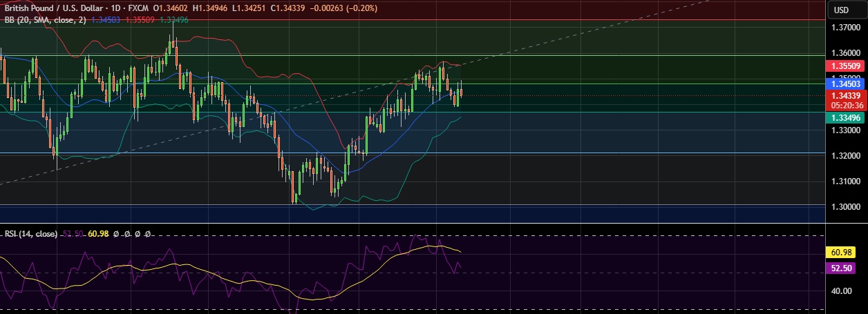Image resolution: width=868 pixels, height=314 pixels.
Task: Click the 1.33496 lower band price label
Action: pyautogui.click(x=846, y=118)
